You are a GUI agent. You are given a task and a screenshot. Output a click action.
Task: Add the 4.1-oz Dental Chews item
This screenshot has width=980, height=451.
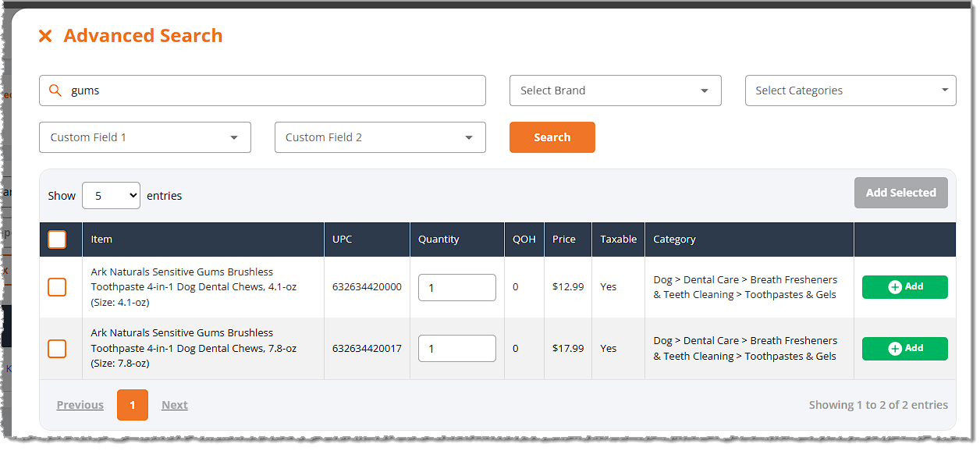(x=905, y=287)
